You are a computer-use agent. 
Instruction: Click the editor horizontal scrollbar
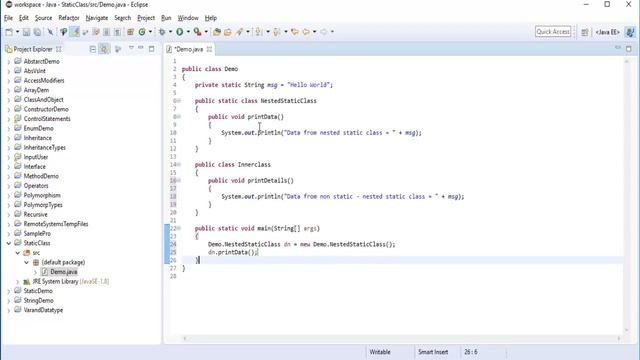click(x=402, y=338)
